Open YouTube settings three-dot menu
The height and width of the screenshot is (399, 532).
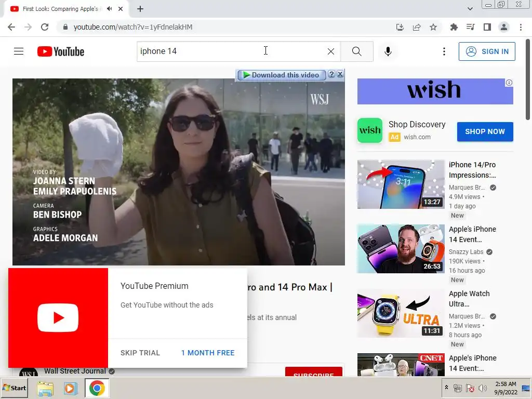(444, 51)
